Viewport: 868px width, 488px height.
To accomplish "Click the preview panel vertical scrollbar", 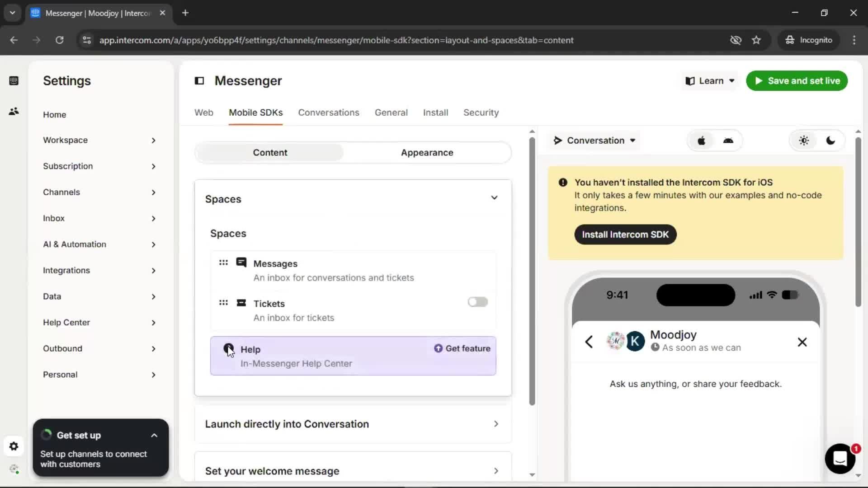I will 858,221.
